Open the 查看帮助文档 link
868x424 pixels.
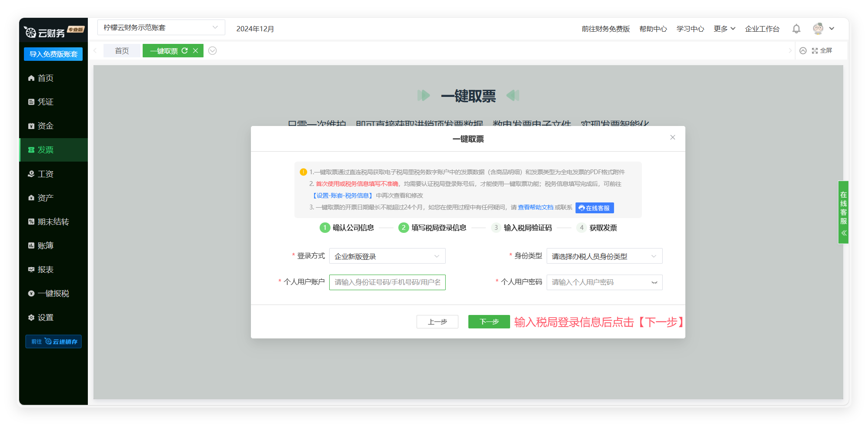click(535, 208)
